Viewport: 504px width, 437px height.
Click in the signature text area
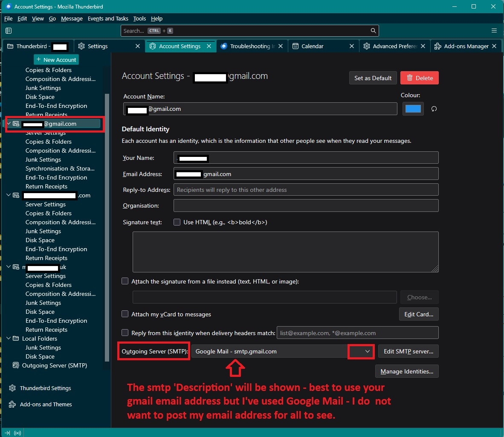coord(285,252)
